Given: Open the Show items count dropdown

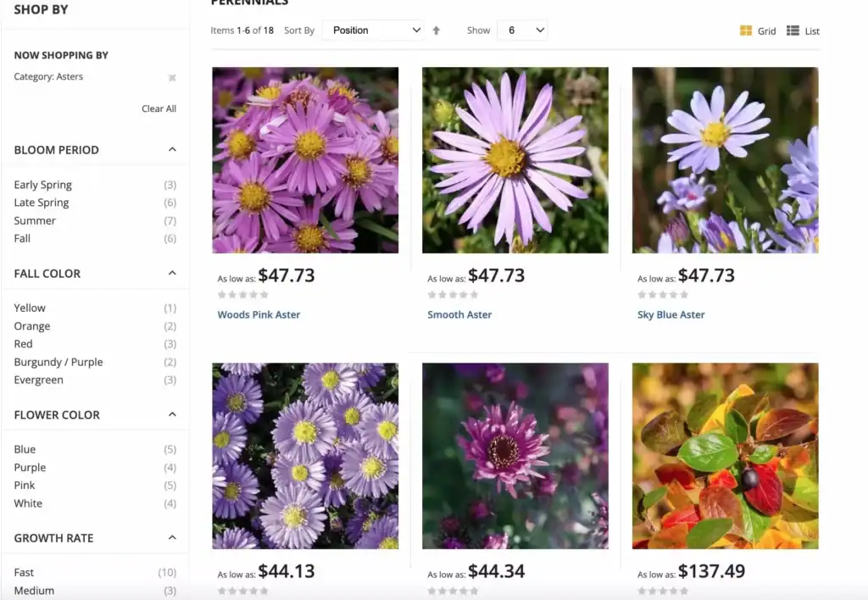Looking at the screenshot, I should coord(522,30).
